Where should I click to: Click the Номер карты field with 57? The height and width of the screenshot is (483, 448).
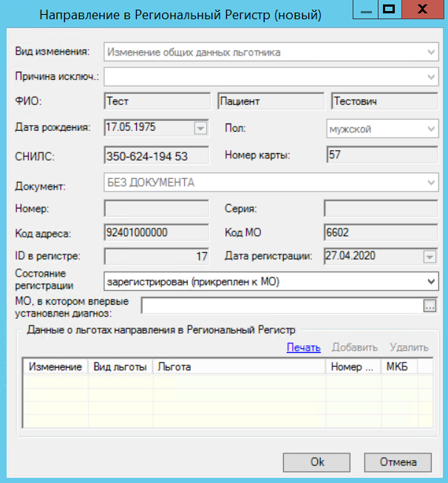tap(382, 155)
